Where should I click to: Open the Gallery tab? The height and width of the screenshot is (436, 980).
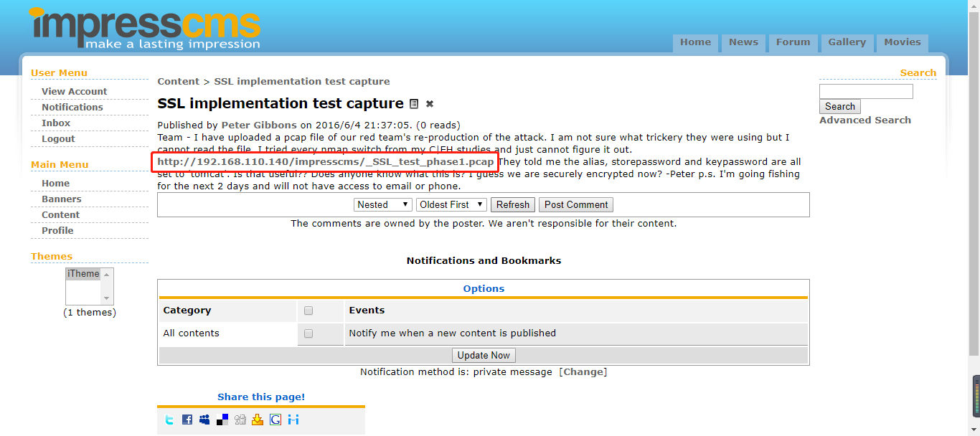tap(847, 42)
